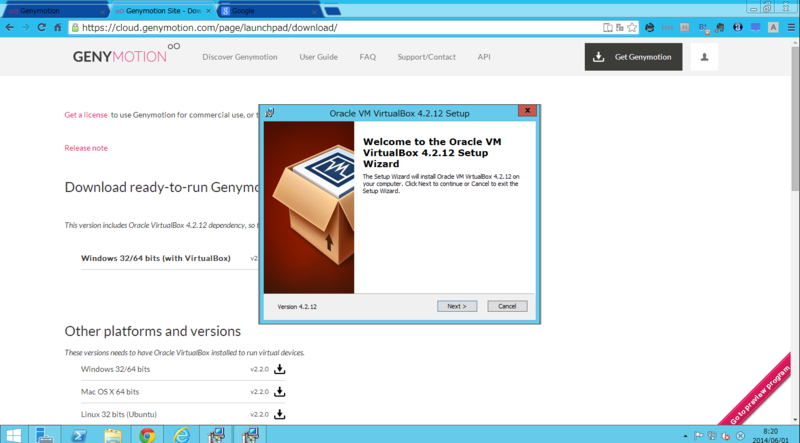Open a new browser tab
800x443 pixels.
coord(332,11)
